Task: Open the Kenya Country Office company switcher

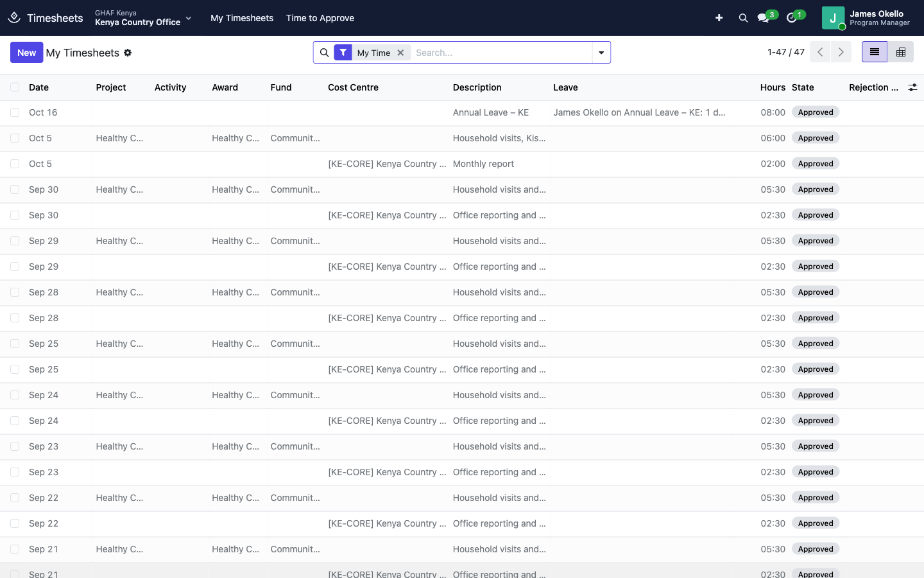Action: point(143,18)
